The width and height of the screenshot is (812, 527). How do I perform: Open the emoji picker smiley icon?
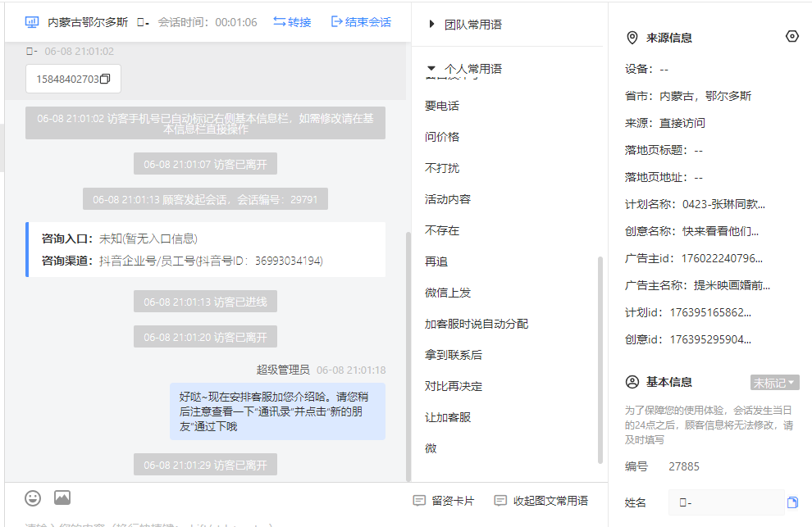coord(33,498)
